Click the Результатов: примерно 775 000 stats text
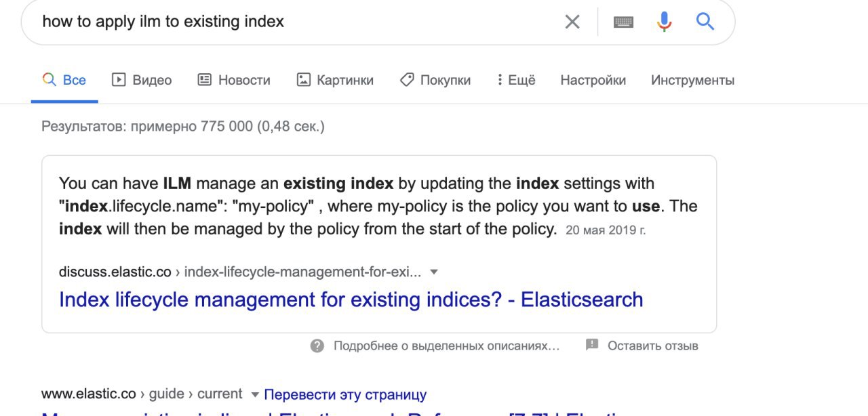 tap(183, 126)
